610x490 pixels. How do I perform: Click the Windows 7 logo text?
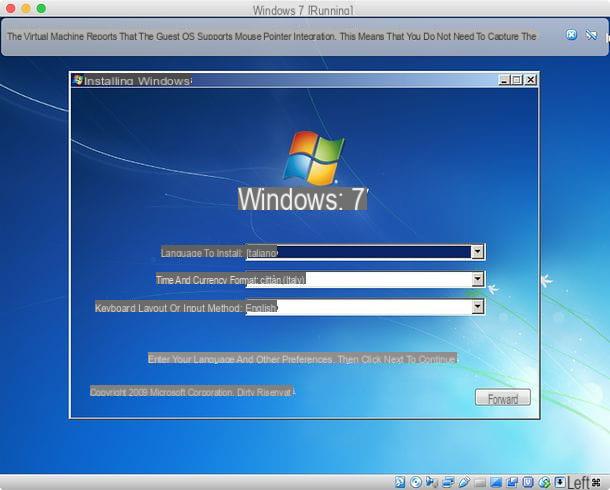(302, 199)
